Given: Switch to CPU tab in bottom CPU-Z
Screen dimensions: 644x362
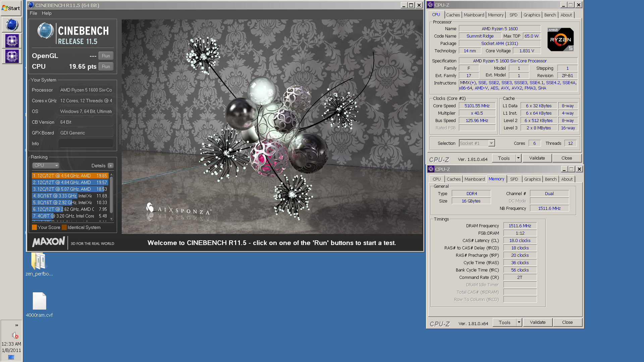Looking at the screenshot, I should point(437,179).
